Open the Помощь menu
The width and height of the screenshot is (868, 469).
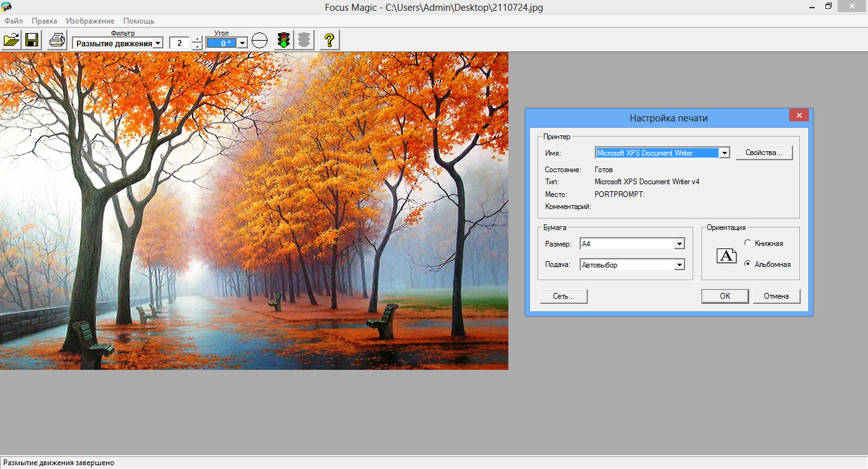pyautogui.click(x=139, y=21)
